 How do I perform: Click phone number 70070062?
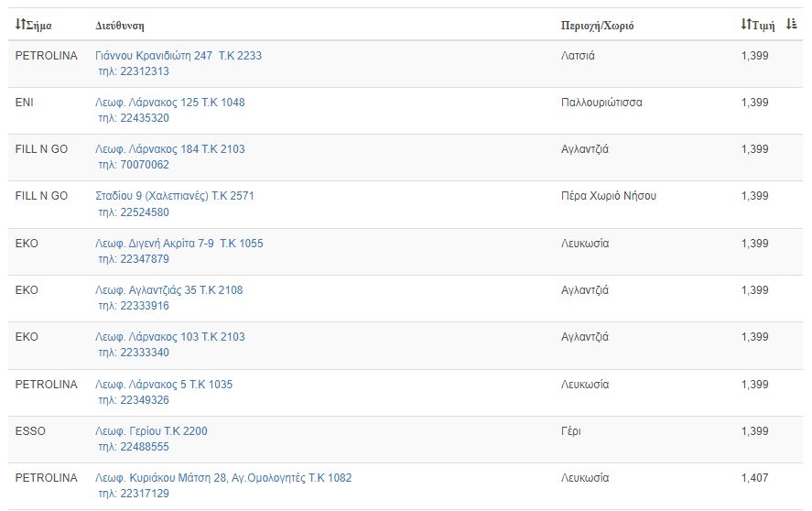pyautogui.click(x=145, y=164)
